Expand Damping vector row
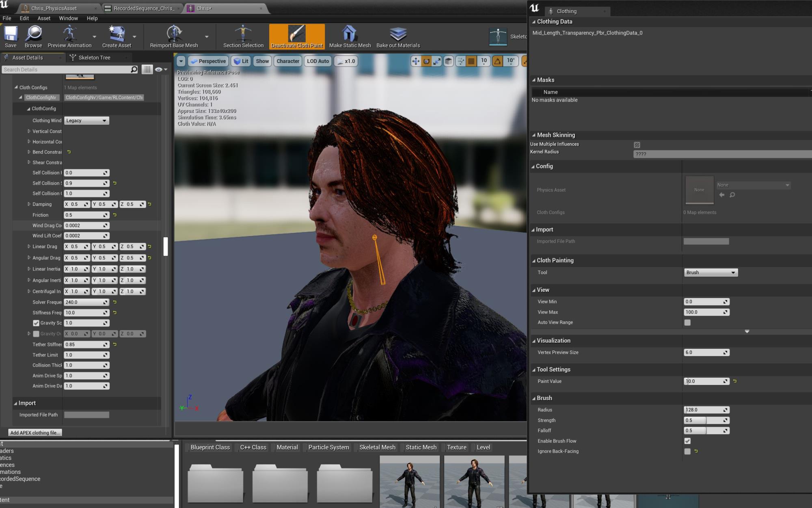The width and height of the screenshot is (812, 508). tap(29, 204)
